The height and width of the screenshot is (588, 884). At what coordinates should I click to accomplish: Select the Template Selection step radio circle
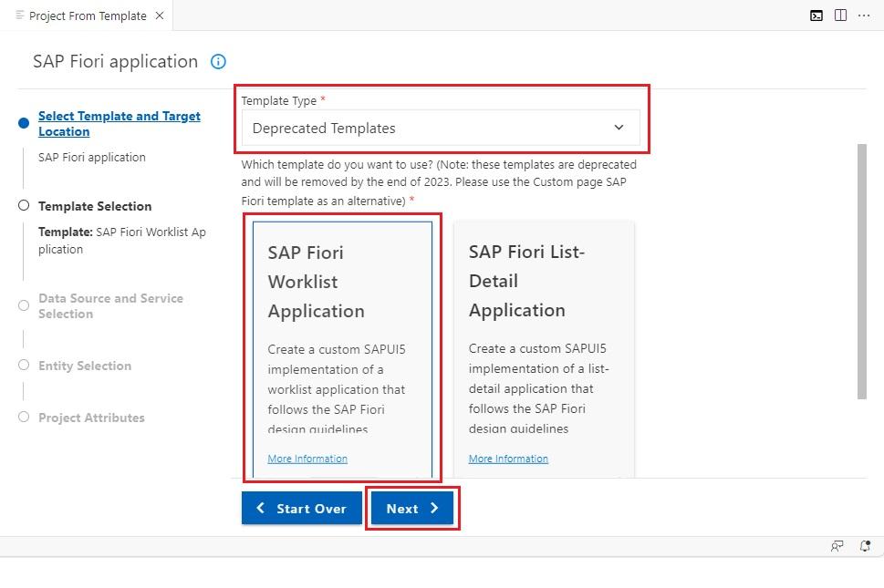[24, 206]
